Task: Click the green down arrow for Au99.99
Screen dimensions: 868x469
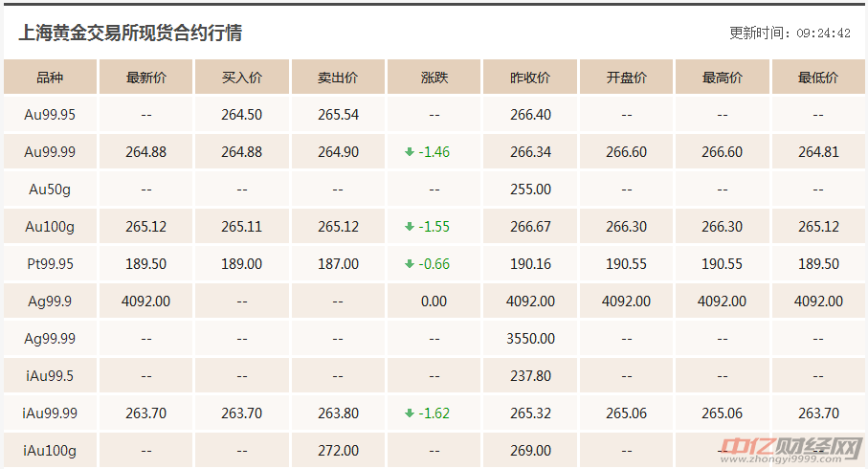Action: 410,152
